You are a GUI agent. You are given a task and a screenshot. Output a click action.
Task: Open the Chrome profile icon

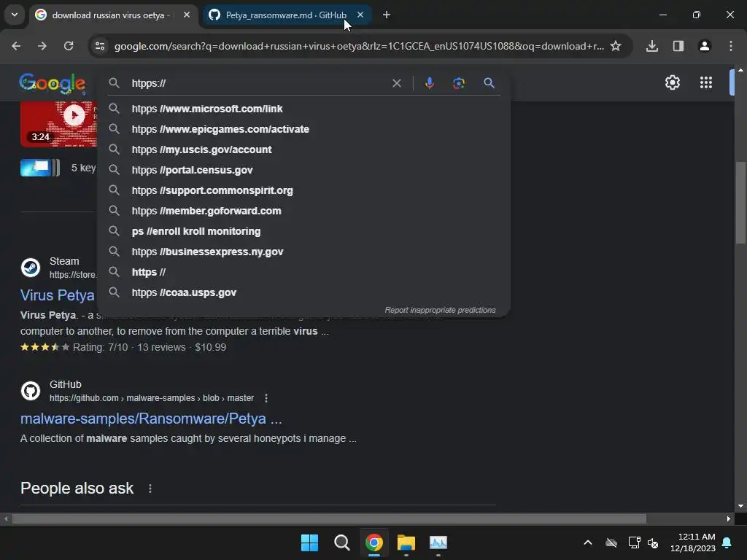tap(705, 46)
